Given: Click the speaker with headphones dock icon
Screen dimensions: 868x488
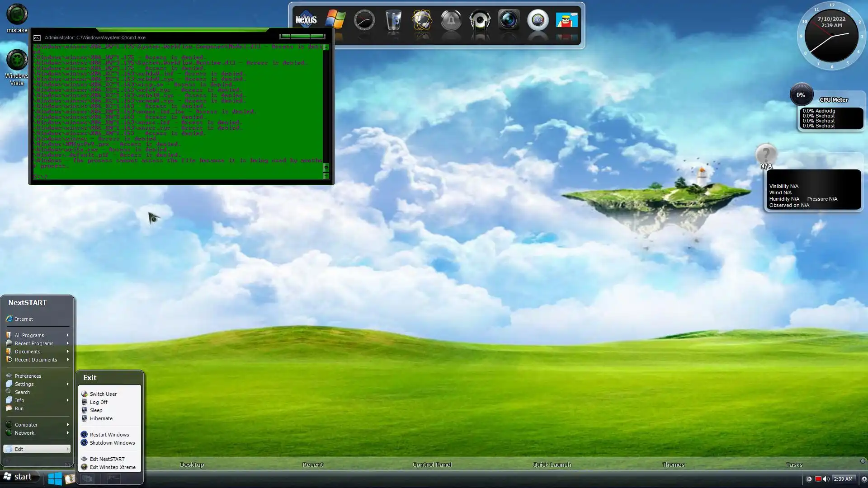Looking at the screenshot, I should pyautogui.click(x=480, y=20).
